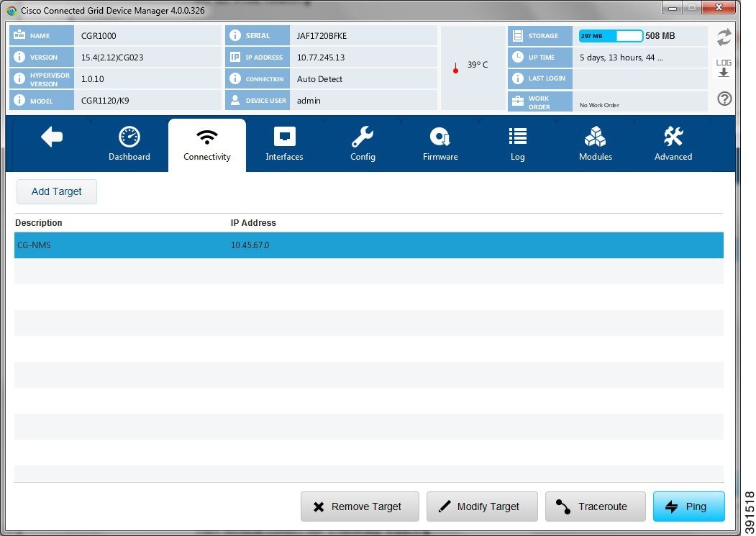Click the CONNECTION info icon

tap(235, 78)
